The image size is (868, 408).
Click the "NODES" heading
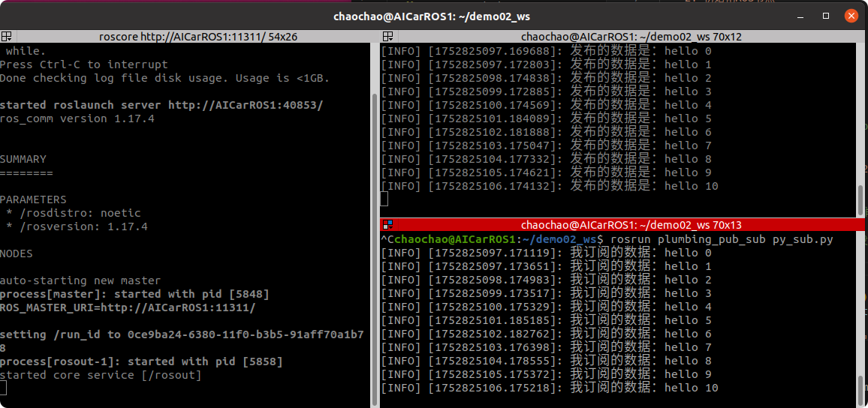pyautogui.click(x=17, y=253)
